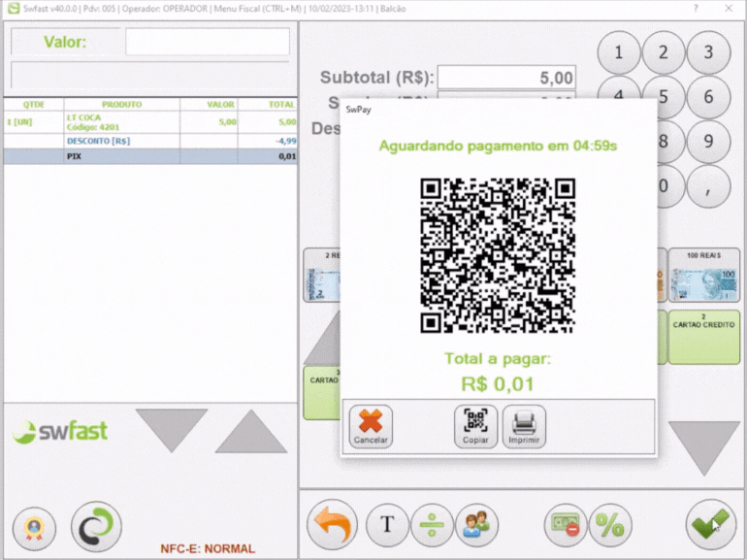The height and width of the screenshot is (560, 747).
Task: Click the TOTAL column header
Action: pos(268,105)
